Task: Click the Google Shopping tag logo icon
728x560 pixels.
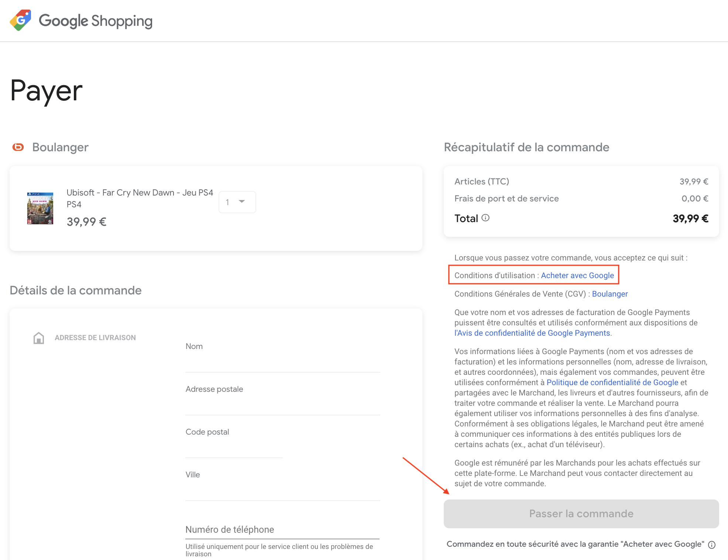Action: [21, 20]
